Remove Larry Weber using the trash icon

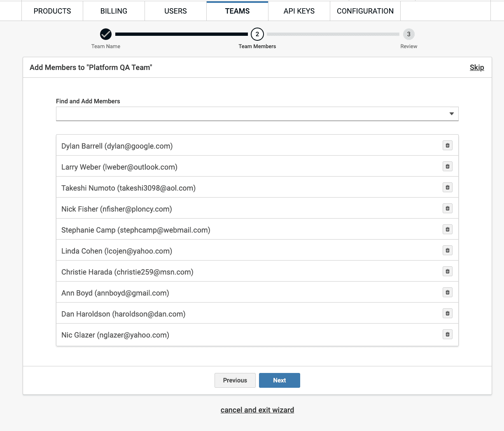(x=447, y=166)
